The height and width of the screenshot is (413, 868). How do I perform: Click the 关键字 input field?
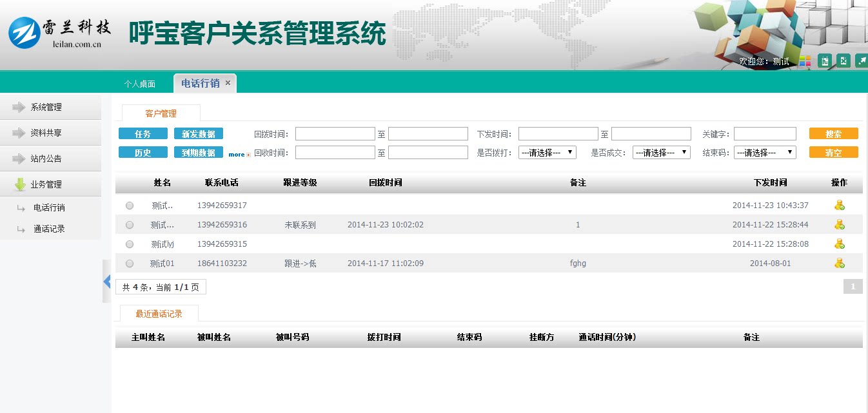tap(765, 134)
